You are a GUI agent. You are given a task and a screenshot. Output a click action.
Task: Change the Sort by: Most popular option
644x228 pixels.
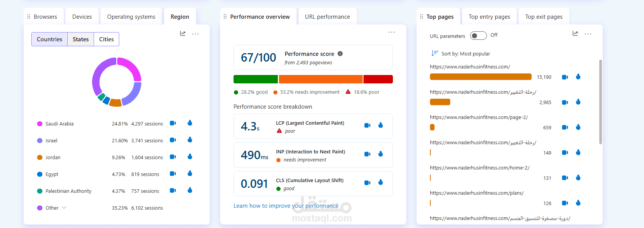pos(461,54)
